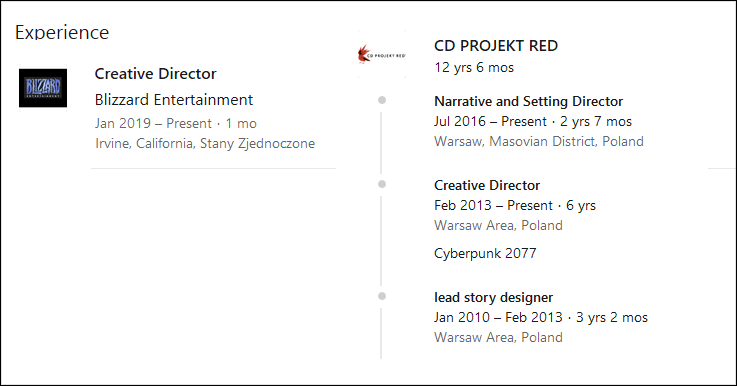Click timeline dot beside Narrative and Setting Director

point(382,100)
